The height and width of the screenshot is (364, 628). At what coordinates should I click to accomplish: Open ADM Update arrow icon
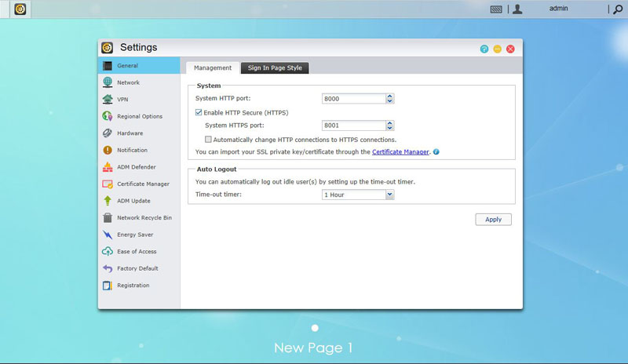point(108,201)
